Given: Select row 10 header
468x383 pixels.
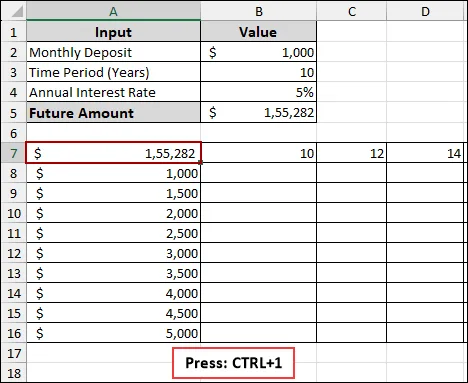Looking at the screenshot, I should [x=13, y=213].
